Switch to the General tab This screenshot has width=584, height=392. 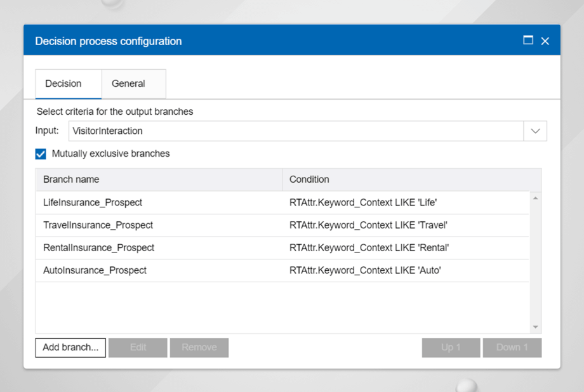129,83
